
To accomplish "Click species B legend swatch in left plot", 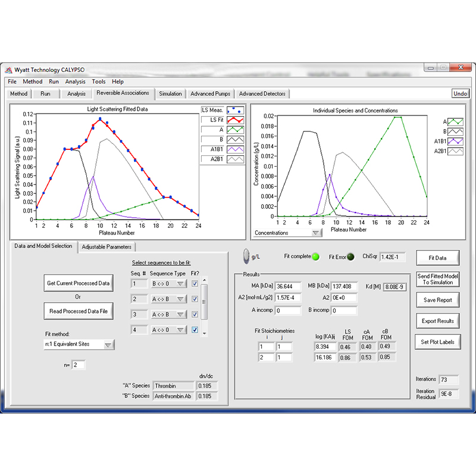I will [235, 140].
